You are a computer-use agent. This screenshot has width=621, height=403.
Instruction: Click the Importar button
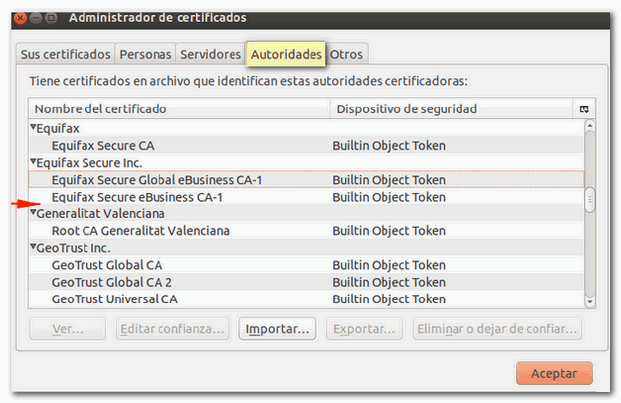(x=278, y=328)
